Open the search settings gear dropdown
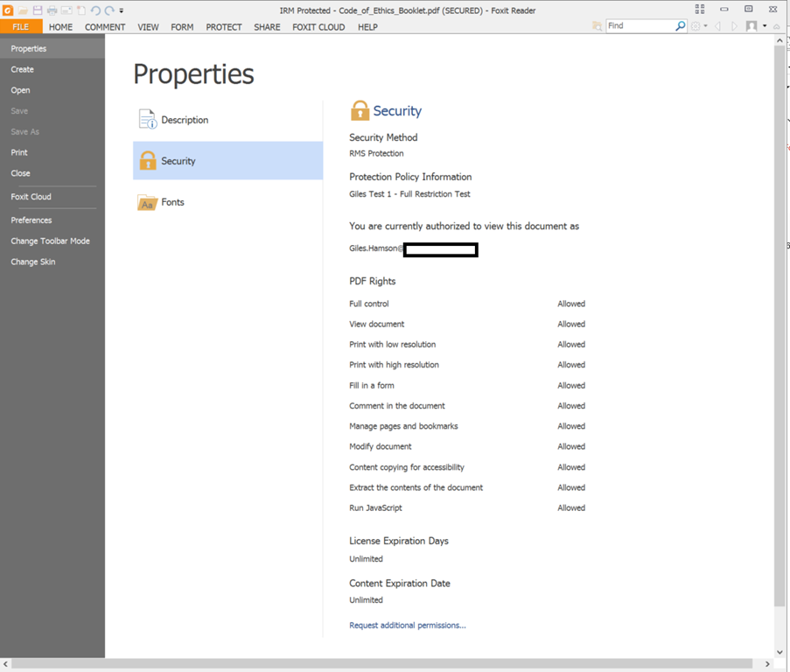 (699, 26)
